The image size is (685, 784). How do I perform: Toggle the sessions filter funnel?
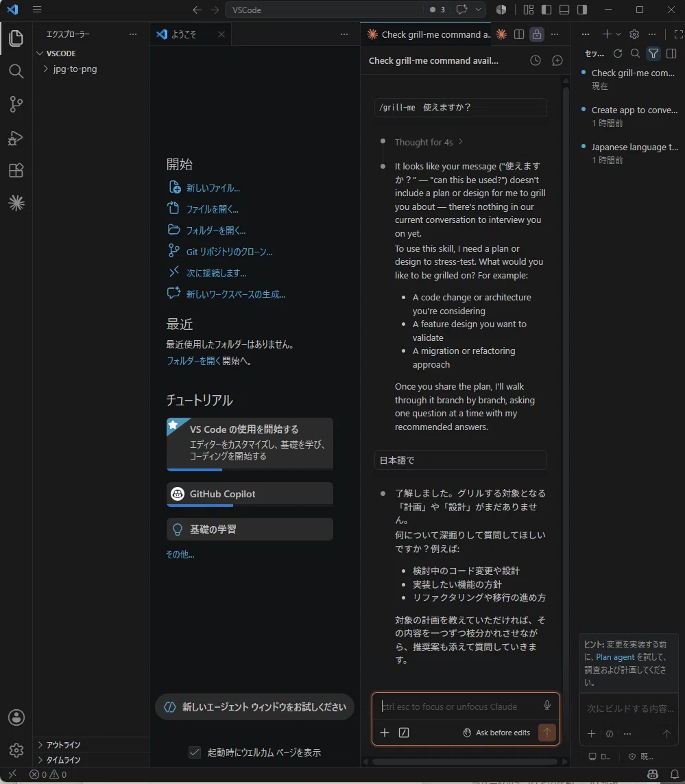[653, 54]
